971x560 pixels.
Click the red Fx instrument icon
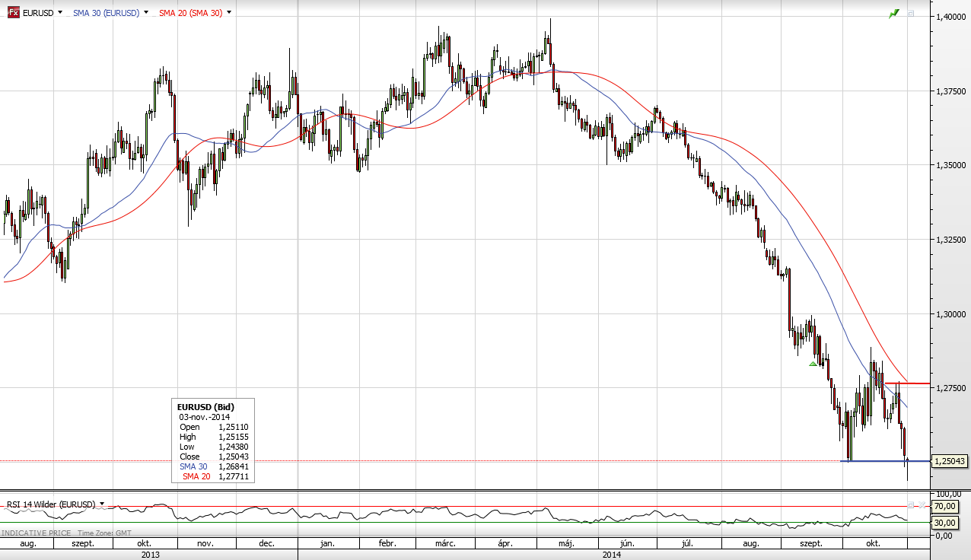[14, 13]
